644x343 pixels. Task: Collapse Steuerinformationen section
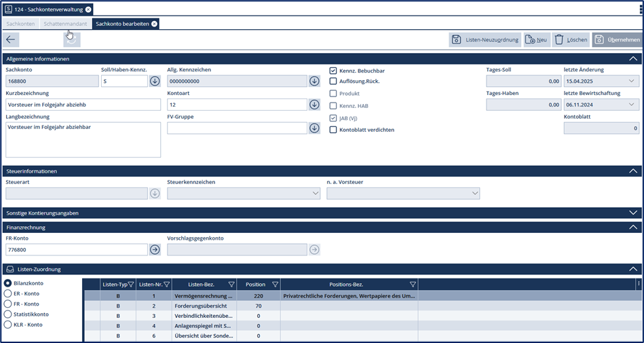point(632,171)
